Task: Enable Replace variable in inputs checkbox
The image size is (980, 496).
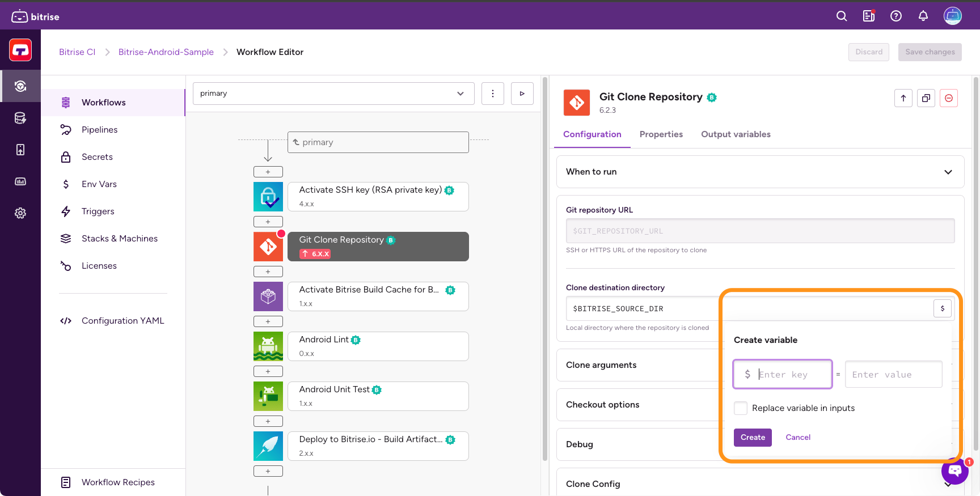Action: point(741,408)
